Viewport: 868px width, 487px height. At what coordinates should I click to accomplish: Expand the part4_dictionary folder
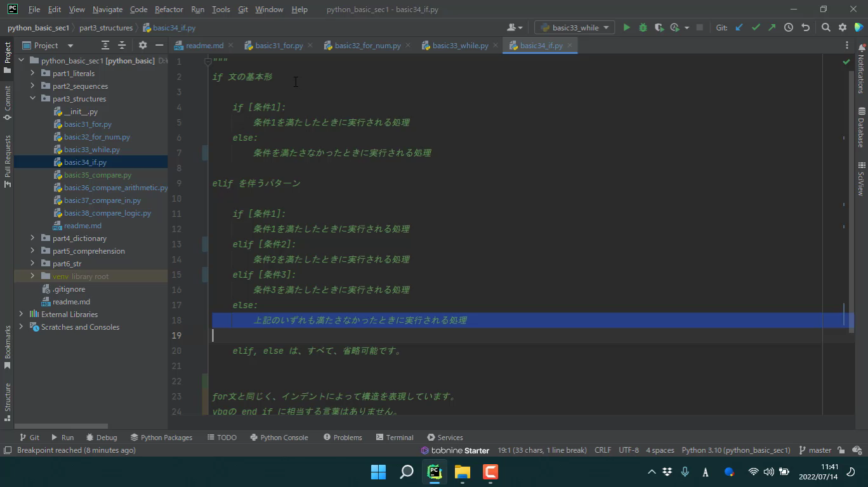click(32, 238)
